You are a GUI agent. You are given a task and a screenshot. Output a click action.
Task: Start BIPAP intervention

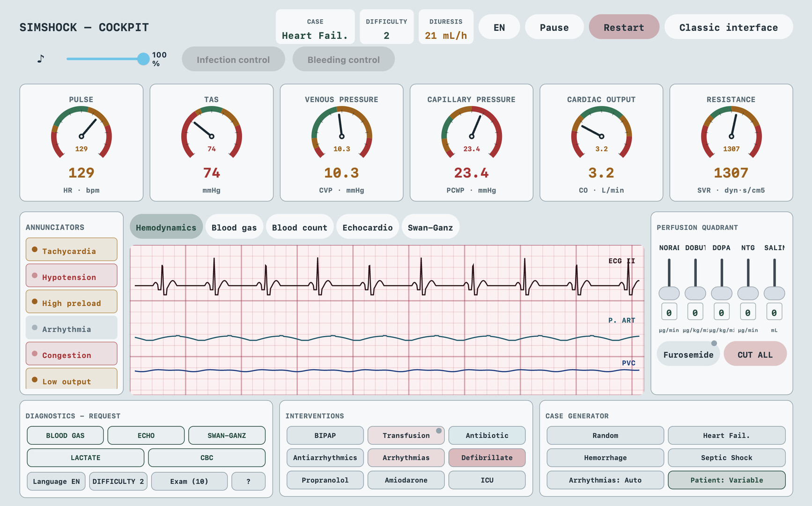[325, 435]
